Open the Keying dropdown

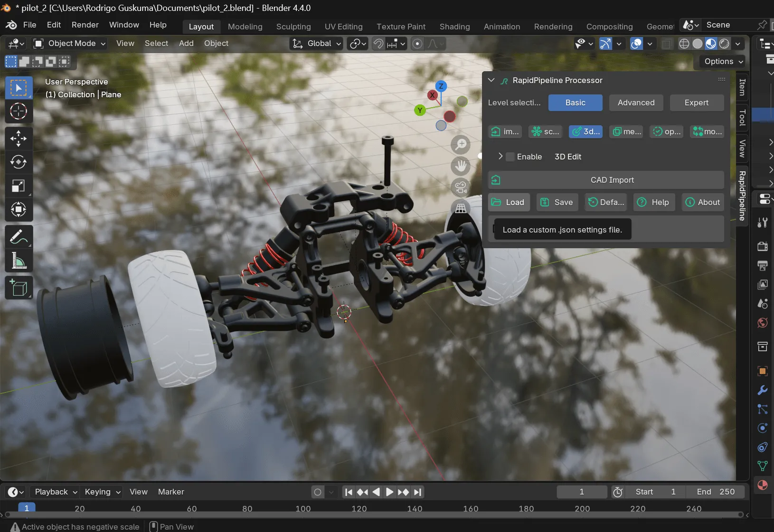103,492
